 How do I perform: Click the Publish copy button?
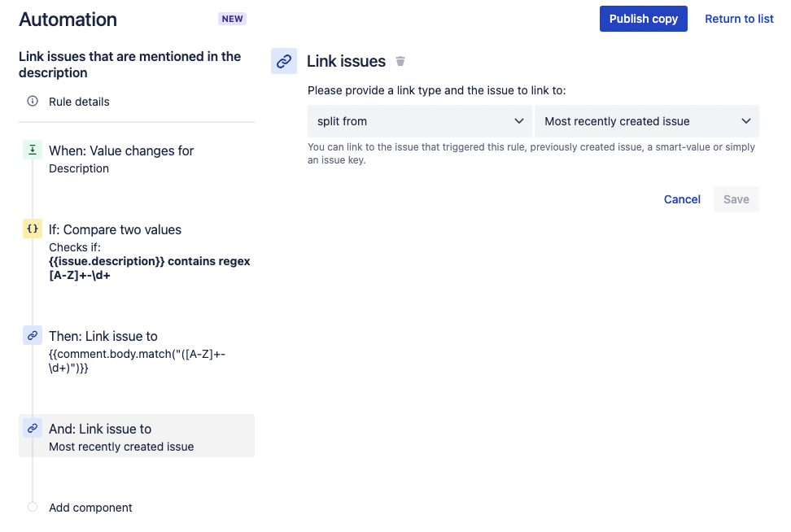[644, 18]
